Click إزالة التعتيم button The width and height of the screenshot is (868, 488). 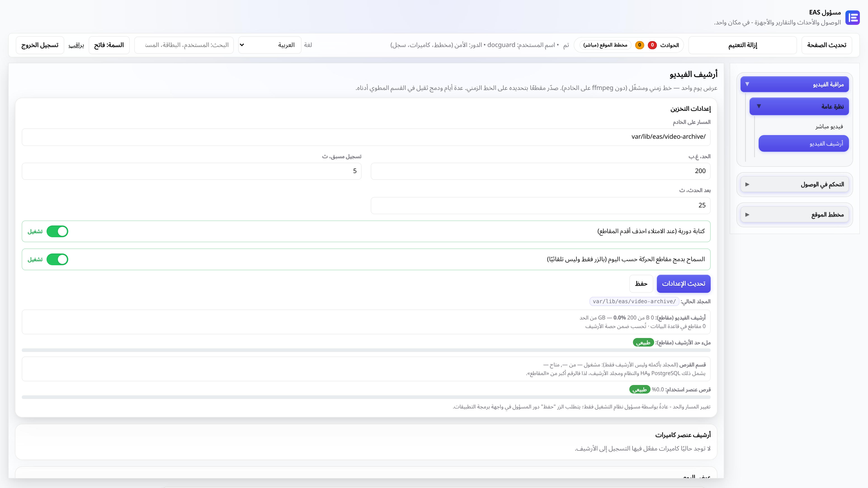coord(743,45)
